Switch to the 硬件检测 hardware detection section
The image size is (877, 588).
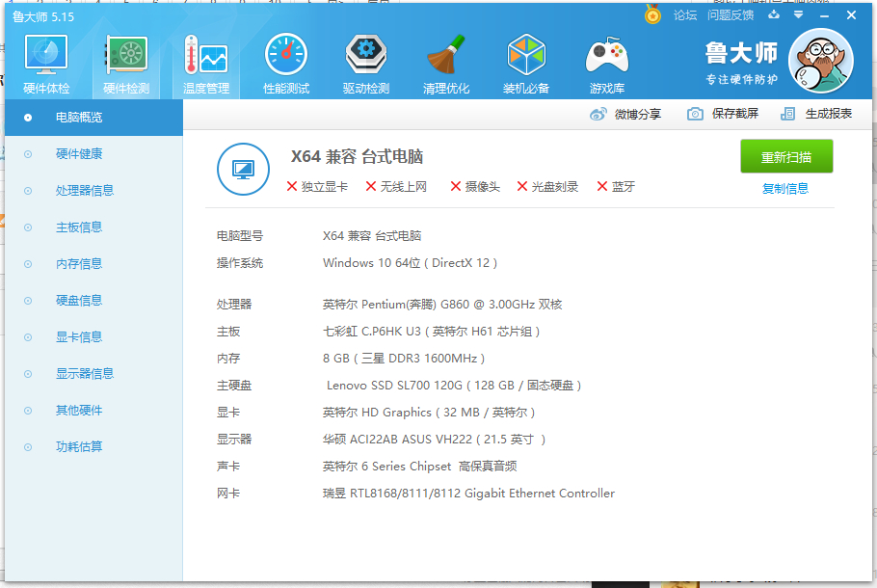coord(126,64)
